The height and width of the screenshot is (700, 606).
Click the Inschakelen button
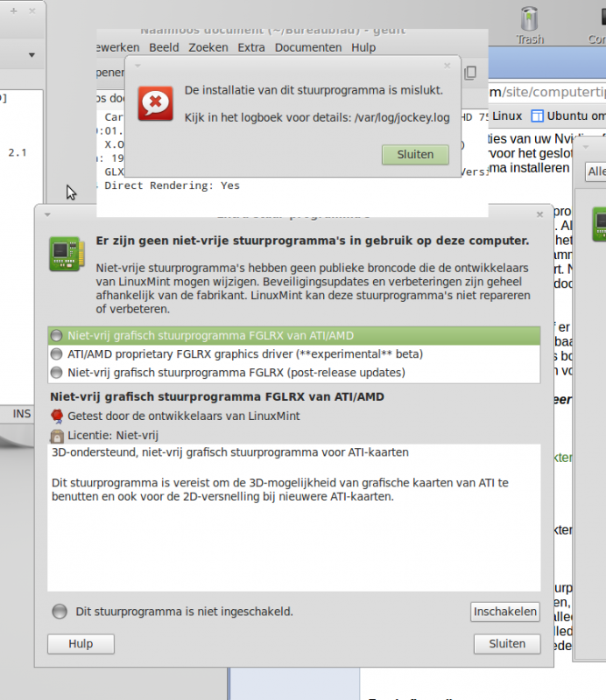pos(505,612)
